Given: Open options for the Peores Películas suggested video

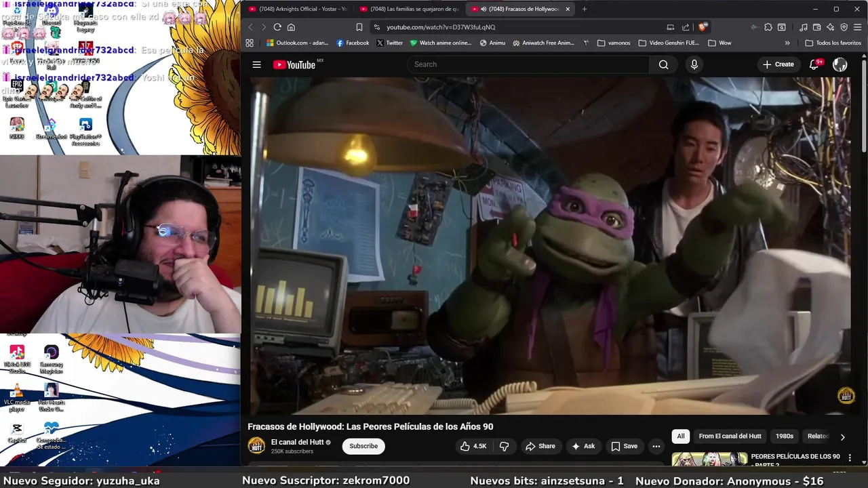Looking at the screenshot, I should [850, 458].
